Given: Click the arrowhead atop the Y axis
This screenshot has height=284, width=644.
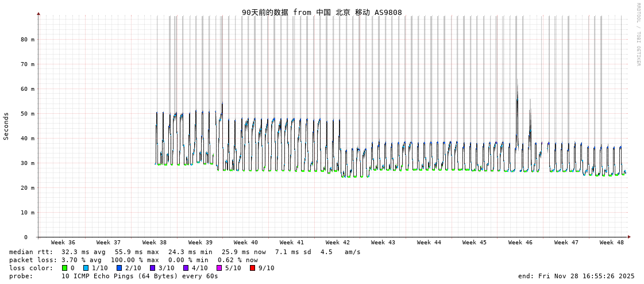Looking at the screenshot, I should click(x=38, y=13).
